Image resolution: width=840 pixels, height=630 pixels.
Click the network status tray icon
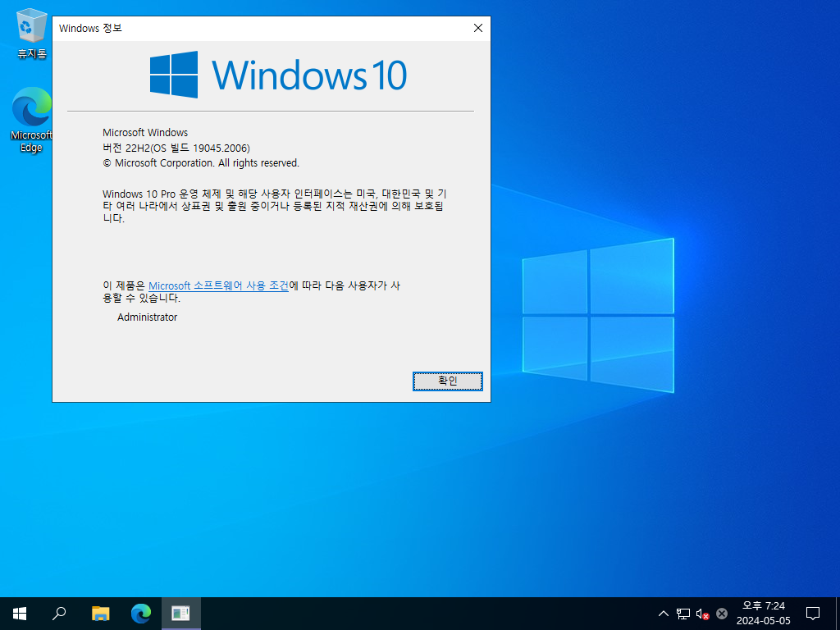click(683, 614)
